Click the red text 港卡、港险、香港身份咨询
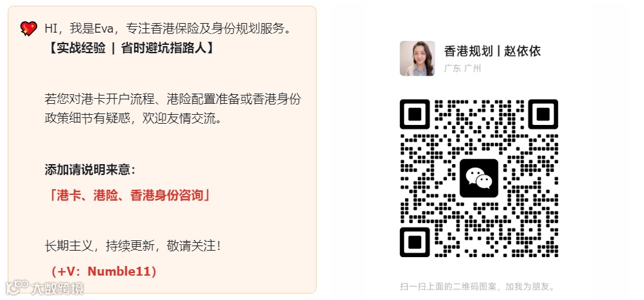 coord(130,196)
